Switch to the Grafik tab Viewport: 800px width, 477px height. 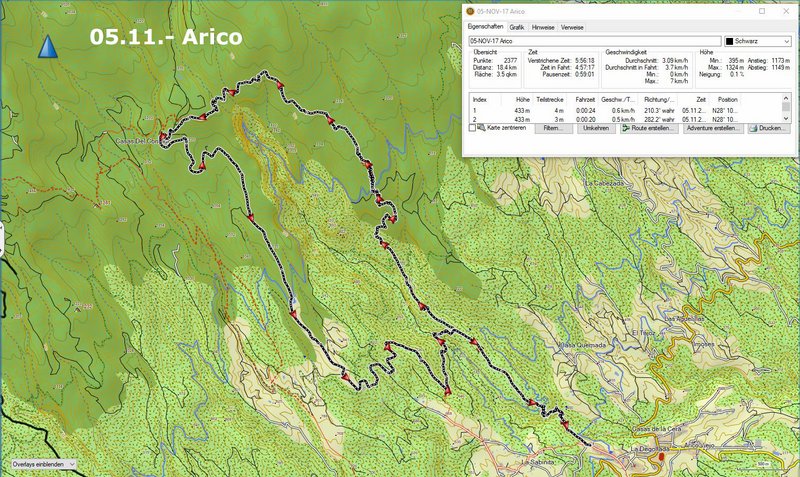(517, 27)
